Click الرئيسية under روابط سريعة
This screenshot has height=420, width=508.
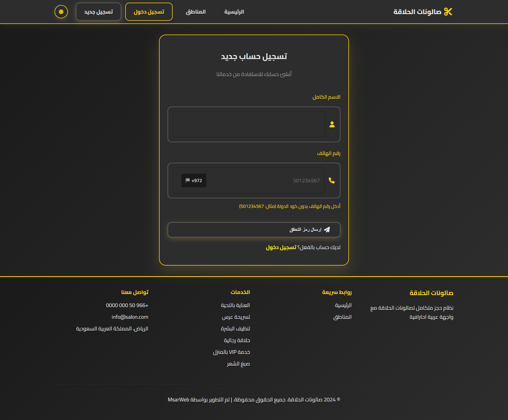tap(343, 305)
